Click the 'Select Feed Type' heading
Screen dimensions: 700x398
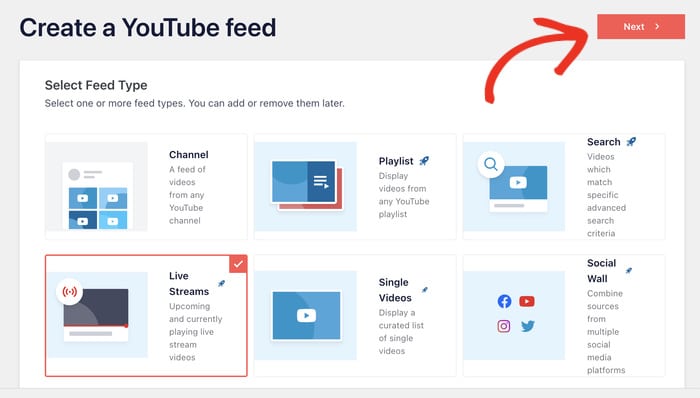(x=96, y=85)
